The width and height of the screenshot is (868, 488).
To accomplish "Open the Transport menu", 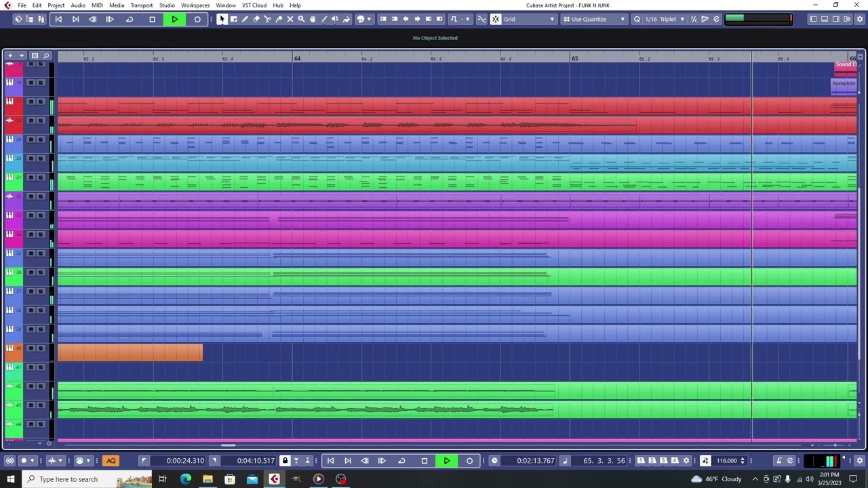I will pos(141,5).
